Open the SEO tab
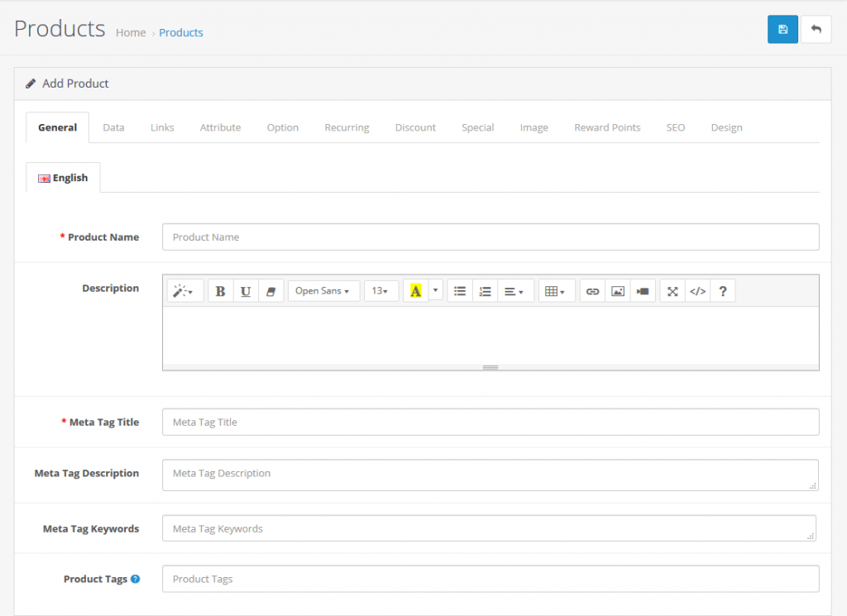847x616 pixels. (x=675, y=127)
